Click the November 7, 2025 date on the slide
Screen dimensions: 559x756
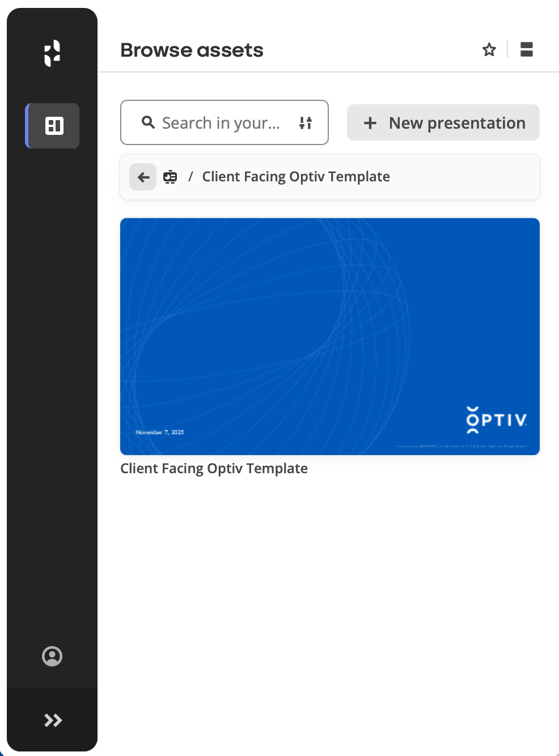(160, 432)
